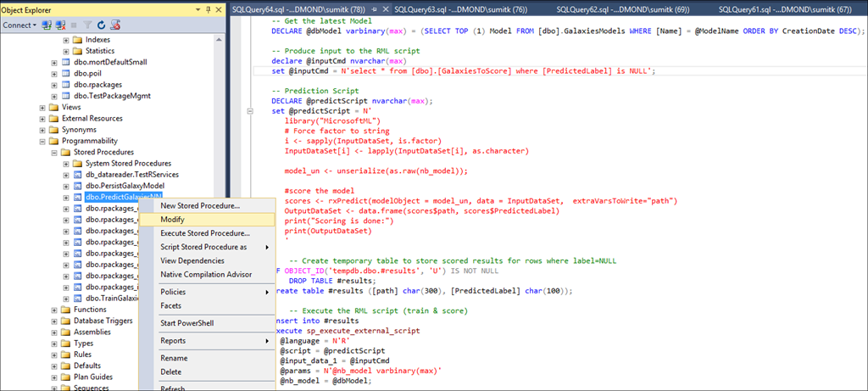
Task: Select Execute Stored Procedure menu entry
Action: 205,233
